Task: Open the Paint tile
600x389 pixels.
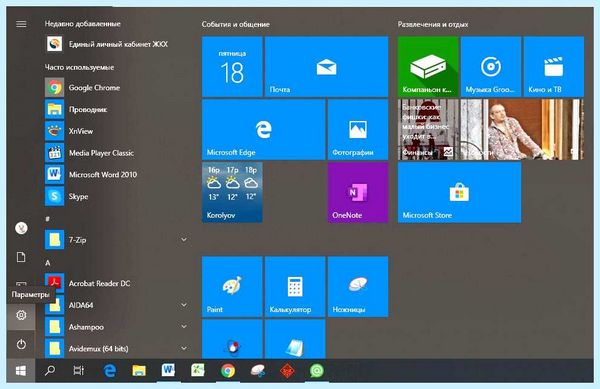Action: point(232,286)
